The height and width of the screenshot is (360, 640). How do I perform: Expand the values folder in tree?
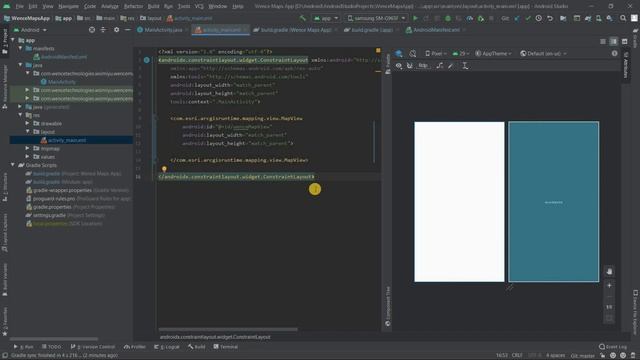coord(27,157)
